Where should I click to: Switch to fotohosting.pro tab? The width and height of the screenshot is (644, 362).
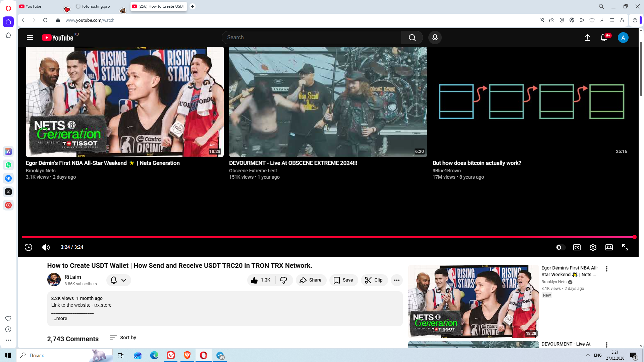point(96,6)
